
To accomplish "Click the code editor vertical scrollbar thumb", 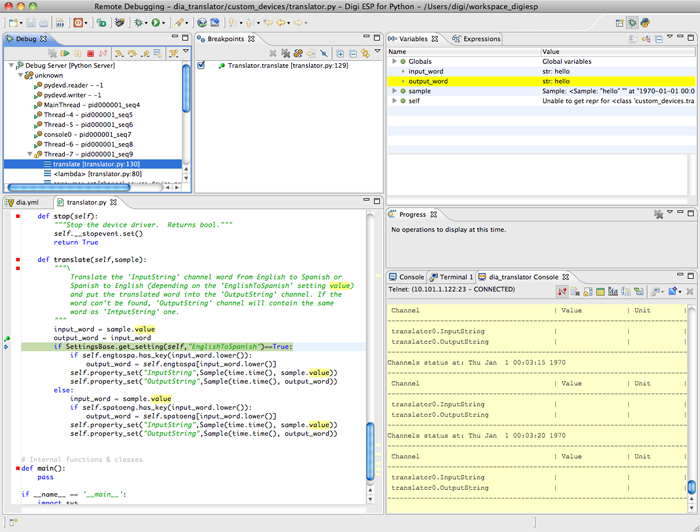I will [x=370, y=452].
